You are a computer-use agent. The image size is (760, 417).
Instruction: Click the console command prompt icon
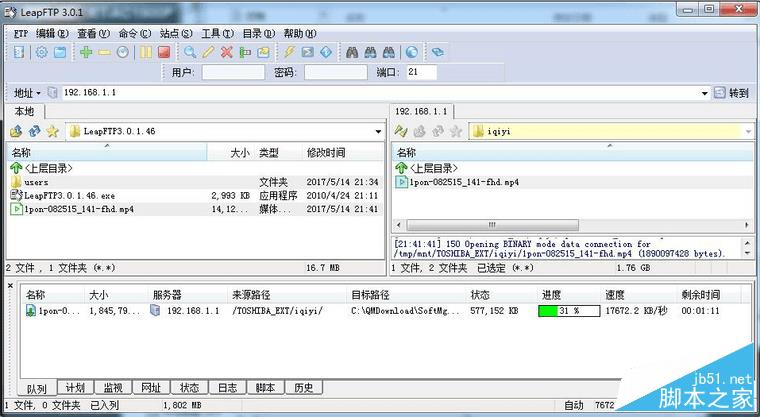pyautogui.click(x=308, y=52)
